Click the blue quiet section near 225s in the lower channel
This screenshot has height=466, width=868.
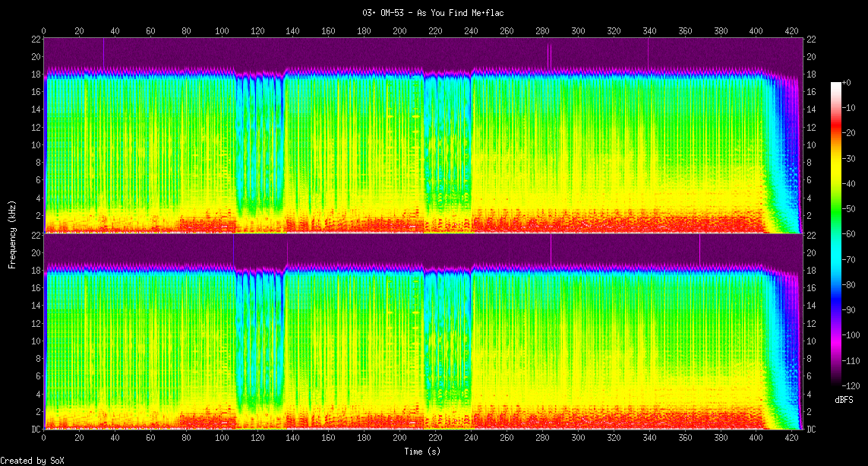pos(444,342)
